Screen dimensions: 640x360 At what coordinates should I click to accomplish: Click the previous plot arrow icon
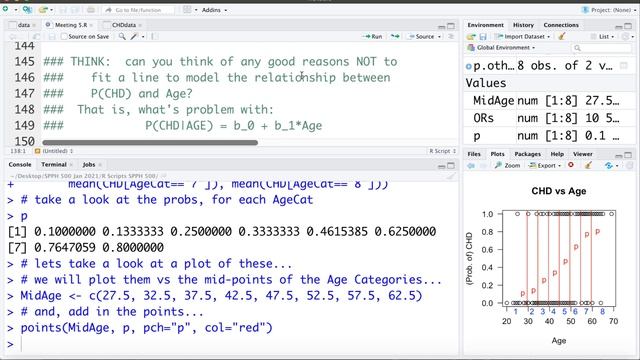point(471,165)
